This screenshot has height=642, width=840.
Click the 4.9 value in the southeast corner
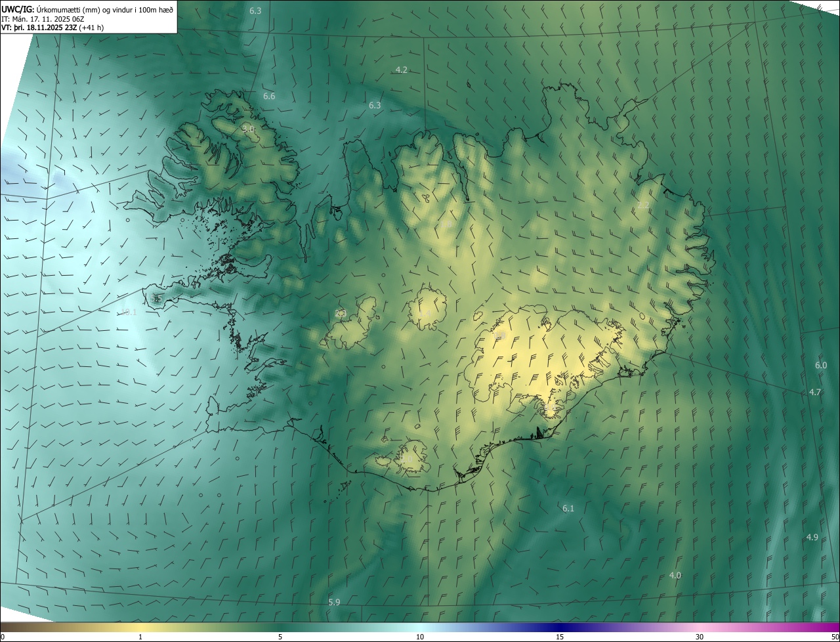pyautogui.click(x=812, y=538)
